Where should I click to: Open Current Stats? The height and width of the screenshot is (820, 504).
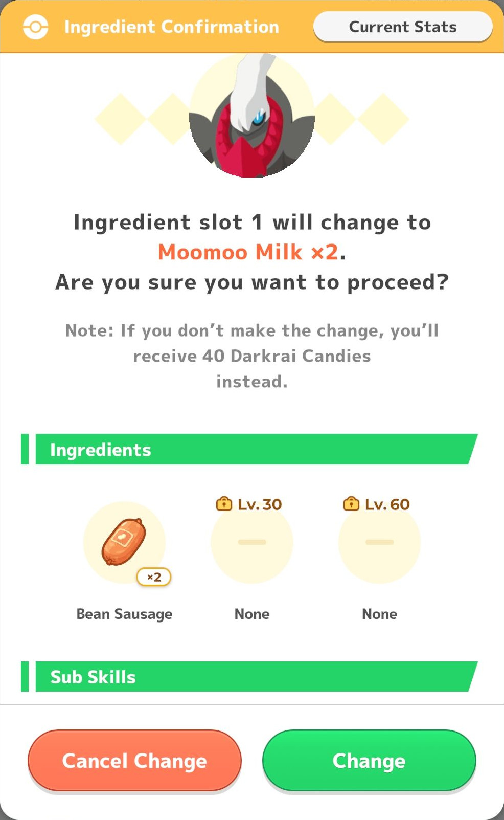tap(403, 27)
